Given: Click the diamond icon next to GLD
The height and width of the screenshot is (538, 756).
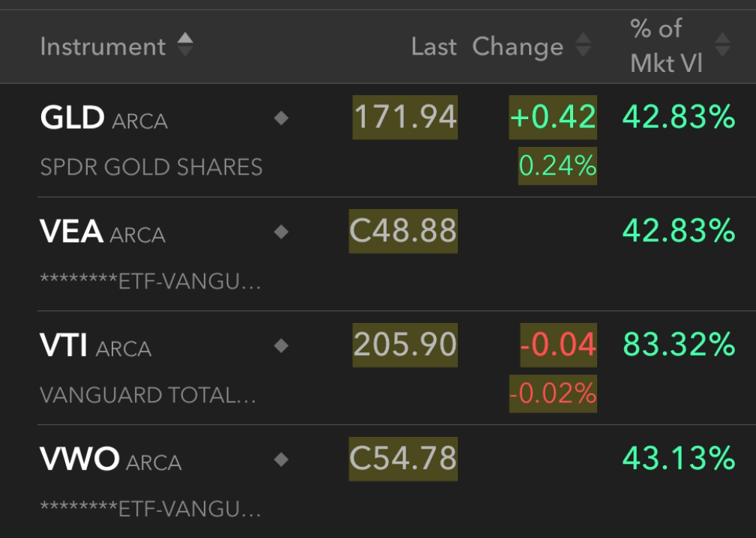Looking at the screenshot, I should [x=281, y=118].
